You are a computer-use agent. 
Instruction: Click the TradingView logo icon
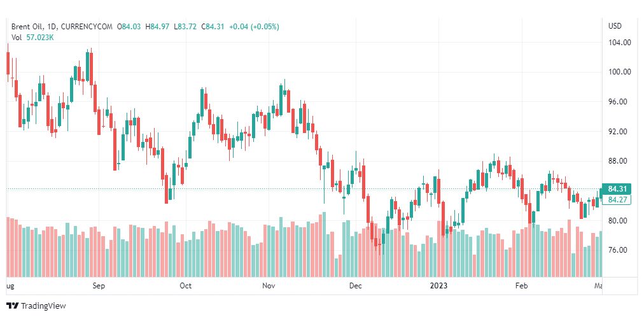[x=12, y=306]
